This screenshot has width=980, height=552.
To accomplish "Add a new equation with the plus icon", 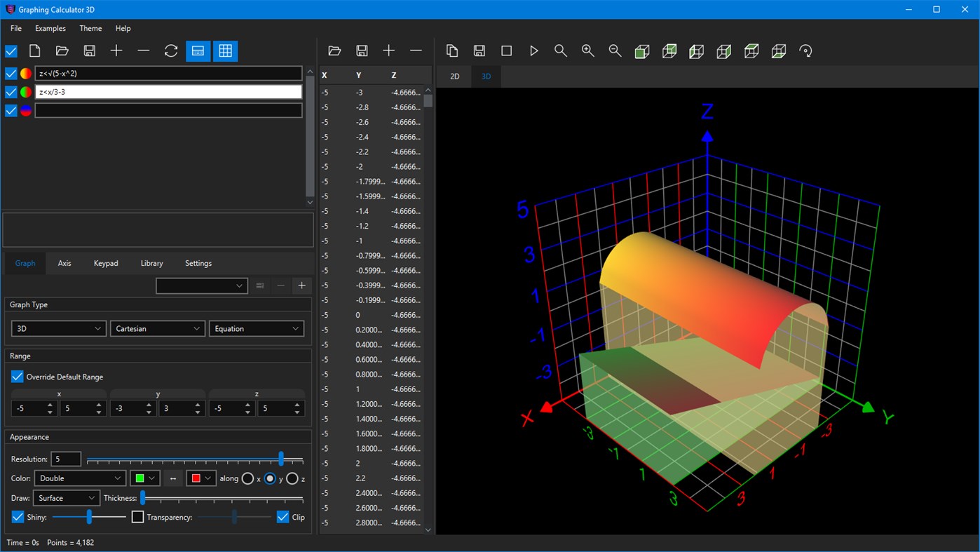I will pos(116,51).
